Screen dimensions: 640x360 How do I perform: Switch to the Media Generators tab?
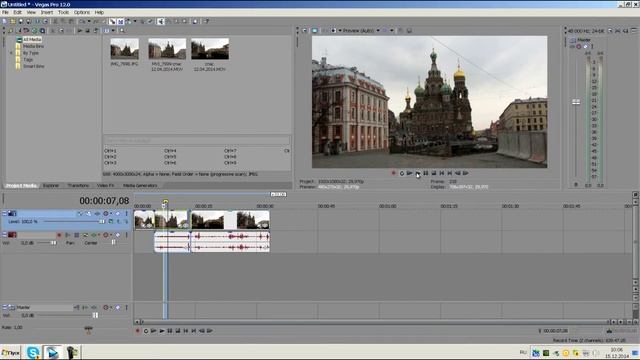[x=140, y=185]
